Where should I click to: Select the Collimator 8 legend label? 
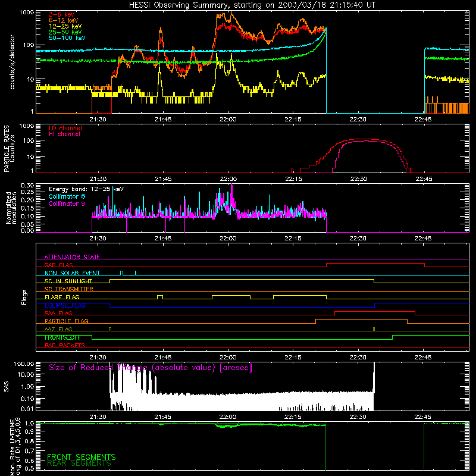tap(67, 196)
